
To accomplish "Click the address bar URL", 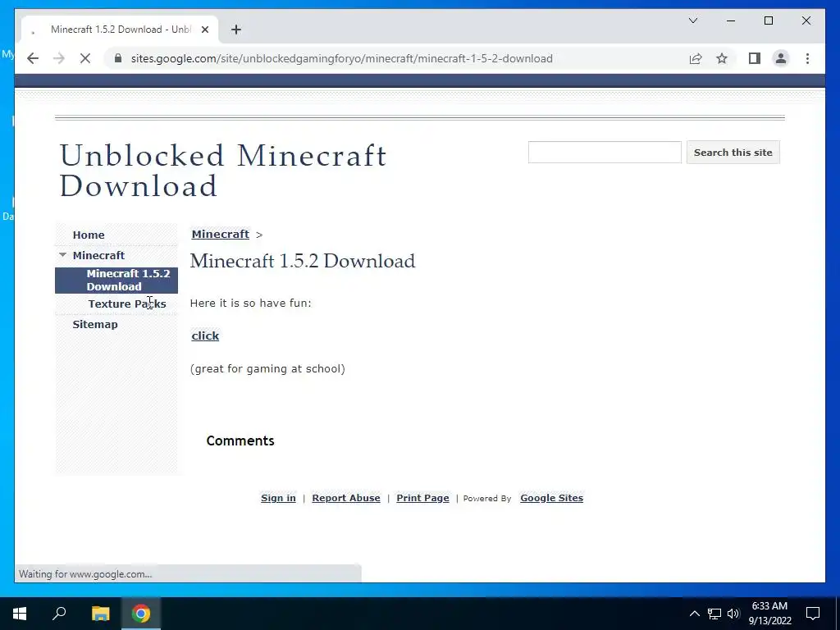I will [x=342, y=58].
